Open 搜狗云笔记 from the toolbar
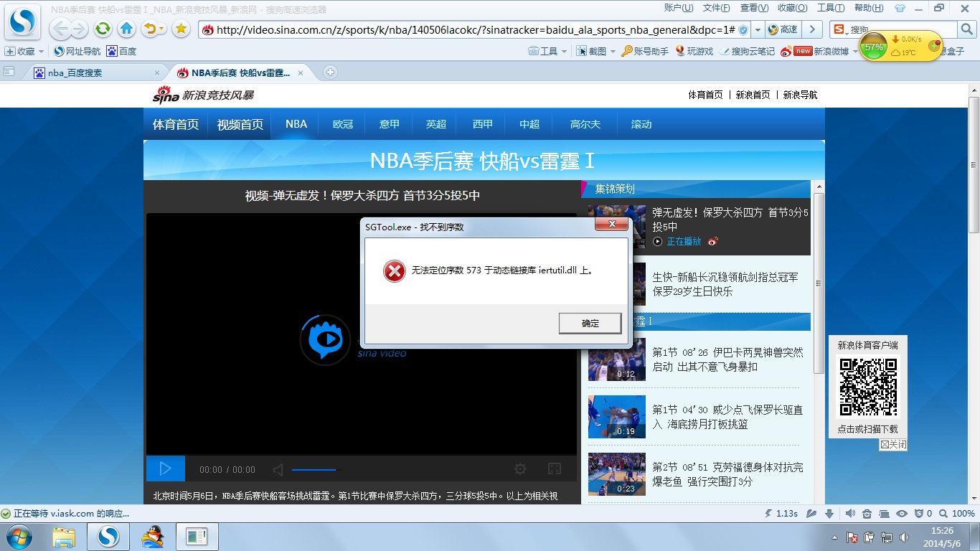980x551 pixels. coord(747,52)
